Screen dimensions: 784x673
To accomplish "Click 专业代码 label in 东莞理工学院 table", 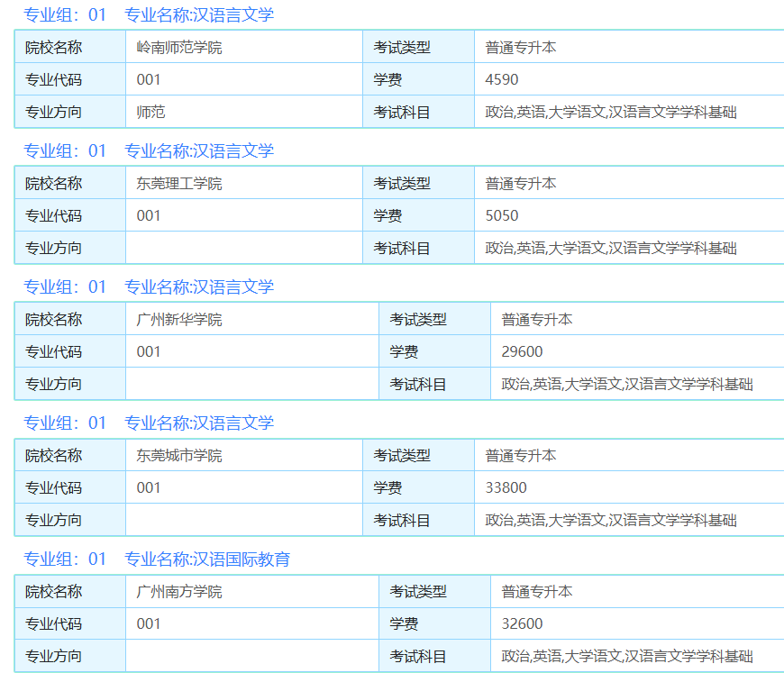I will point(53,215).
